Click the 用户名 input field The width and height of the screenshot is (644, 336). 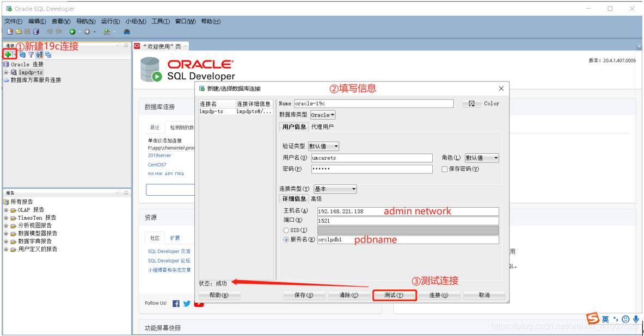pos(372,158)
